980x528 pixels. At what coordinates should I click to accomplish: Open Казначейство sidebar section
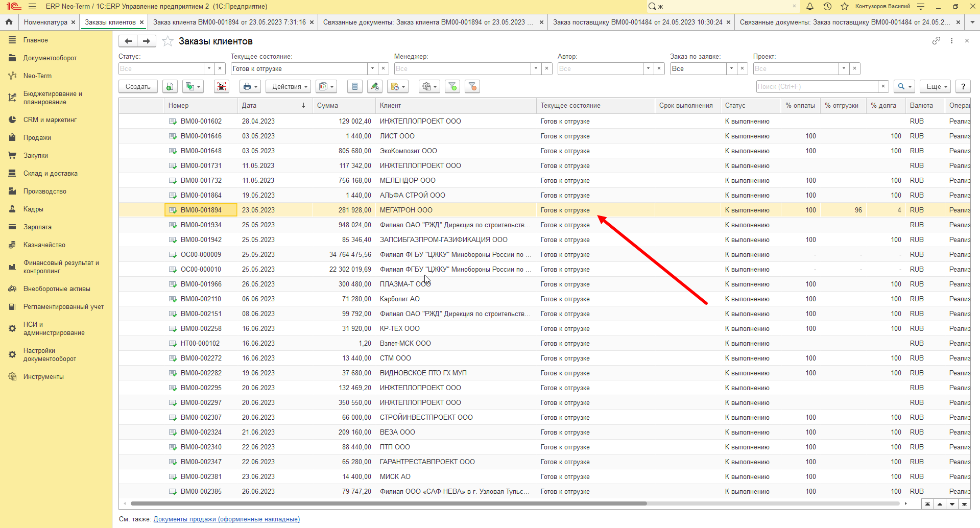click(44, 245)
